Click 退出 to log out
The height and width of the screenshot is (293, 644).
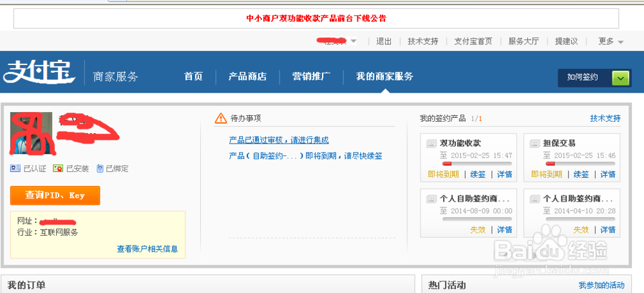(x=384, y=41)
